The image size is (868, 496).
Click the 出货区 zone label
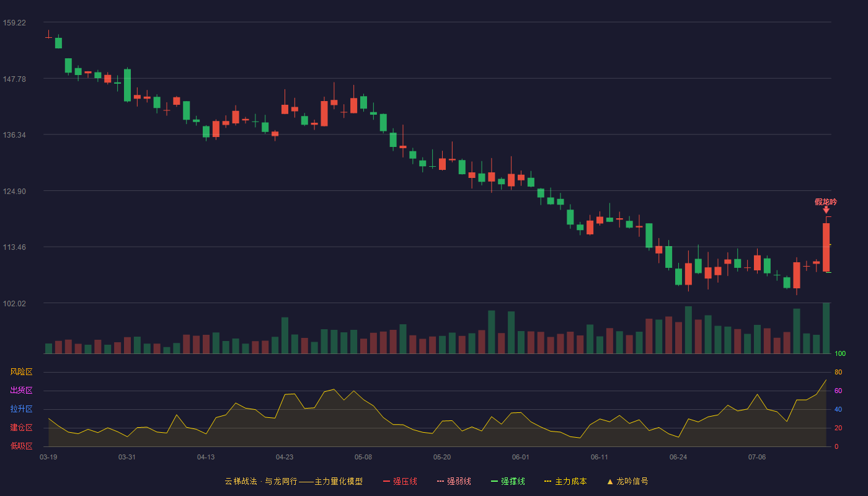[x=21, y=391]
